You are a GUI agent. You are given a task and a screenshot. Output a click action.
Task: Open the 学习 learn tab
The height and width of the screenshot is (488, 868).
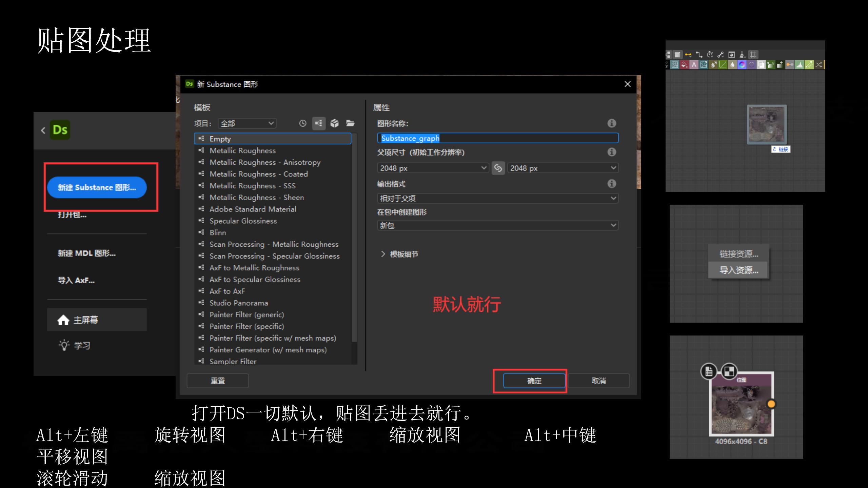click(75, 345)
